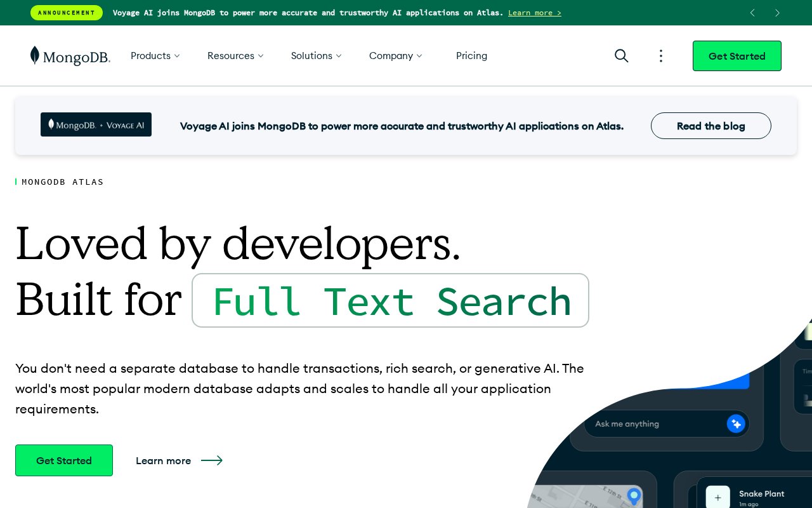Click the sparkle AI icon in Ask me anything

tap(736, 424)
